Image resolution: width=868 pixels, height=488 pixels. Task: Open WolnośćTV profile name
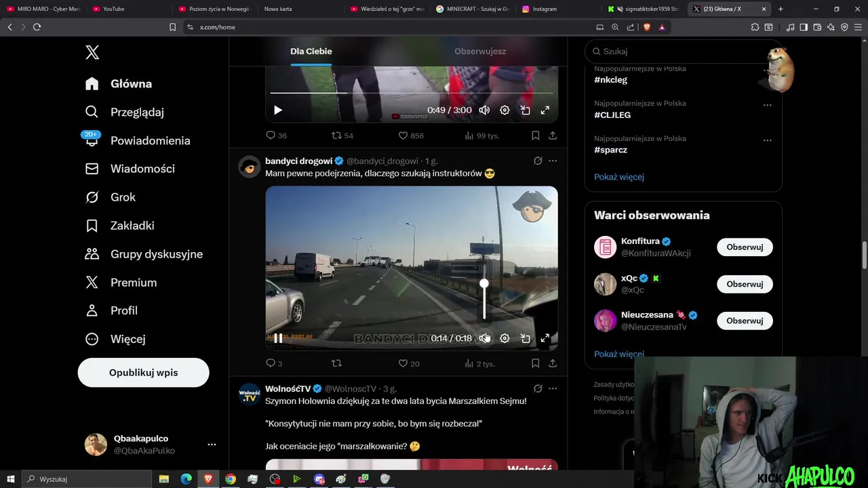[x=288, y=389]
